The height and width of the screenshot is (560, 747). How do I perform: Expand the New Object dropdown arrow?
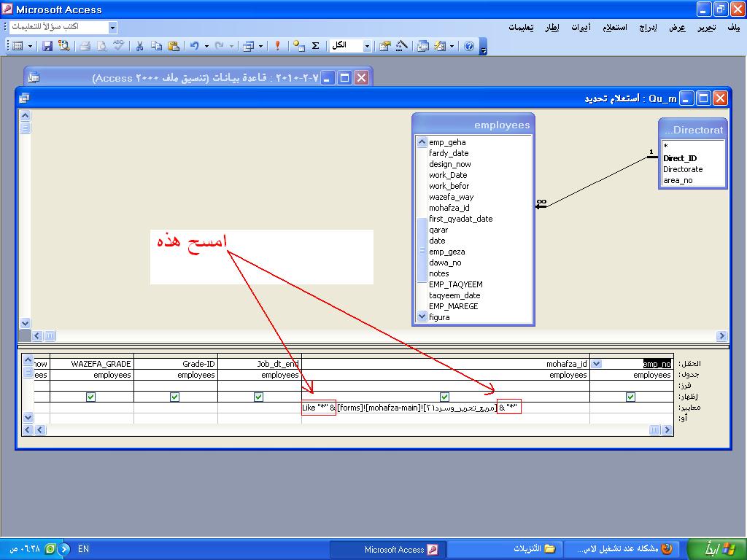(452, 46)
